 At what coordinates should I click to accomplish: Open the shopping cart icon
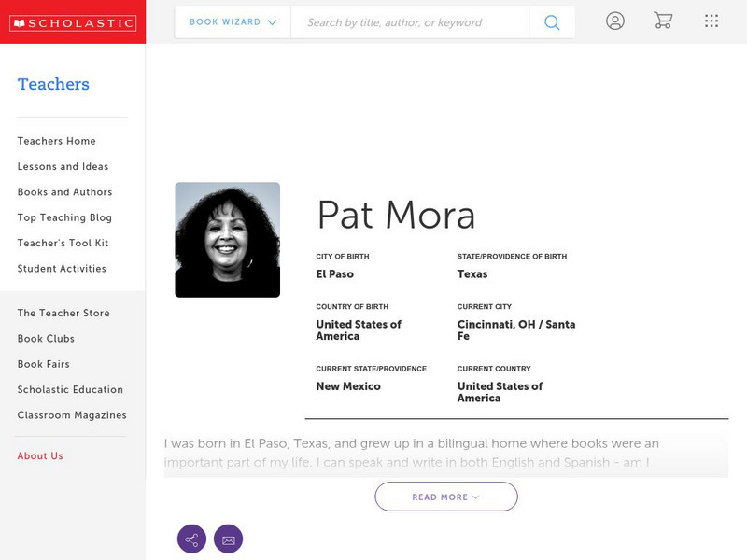point(663,21)
